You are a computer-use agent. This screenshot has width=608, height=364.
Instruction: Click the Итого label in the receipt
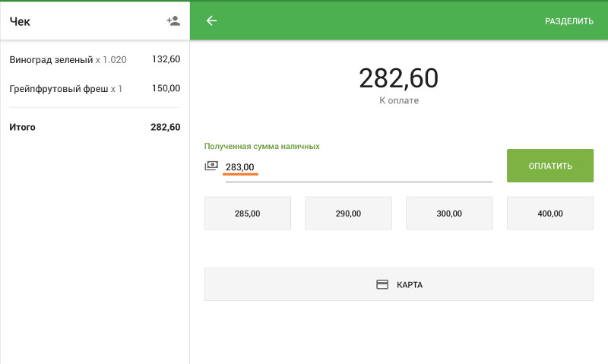tap(22, 127)
